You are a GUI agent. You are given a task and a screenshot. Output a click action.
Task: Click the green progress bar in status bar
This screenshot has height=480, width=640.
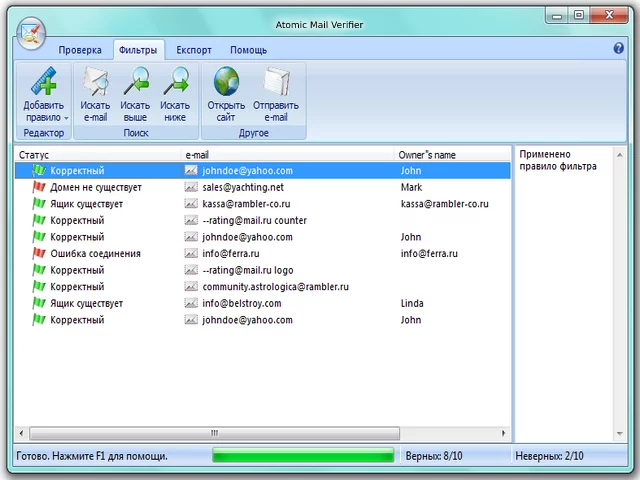[x=303, y=456]
